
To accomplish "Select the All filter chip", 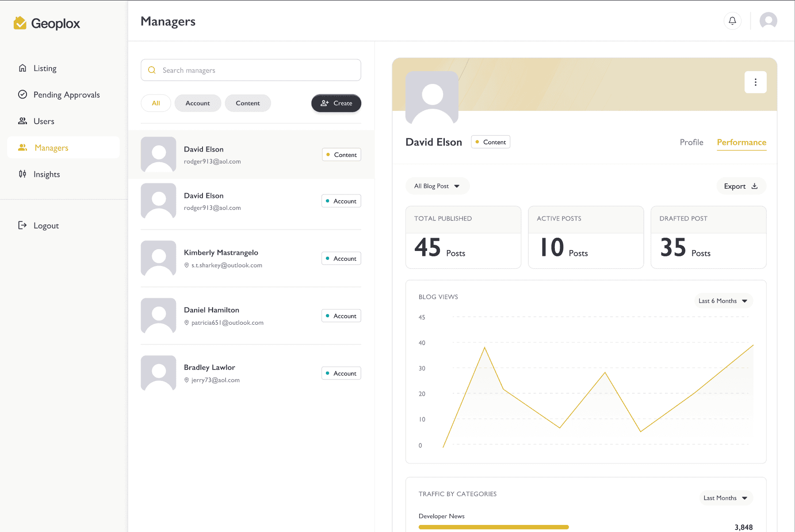I will (x=156, y=103).
